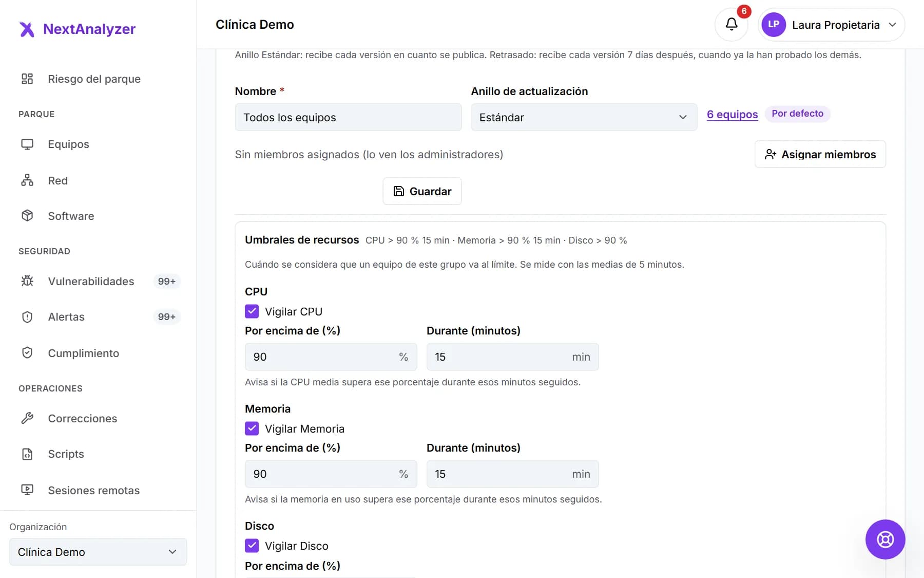The width and height of the screenshot is (924, 578).
Task: Click the Riesgo del parque dashboard icon
Action: point(27,79)
